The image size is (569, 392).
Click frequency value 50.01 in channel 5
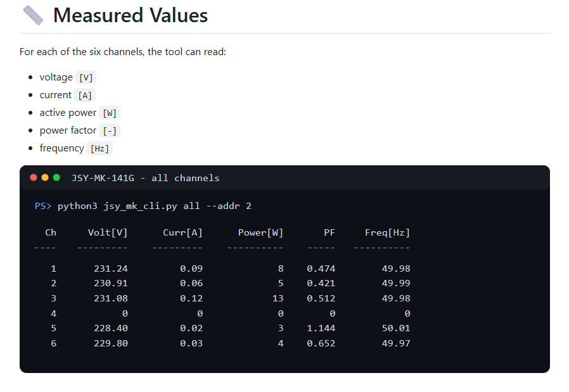[x=396, y=328]
